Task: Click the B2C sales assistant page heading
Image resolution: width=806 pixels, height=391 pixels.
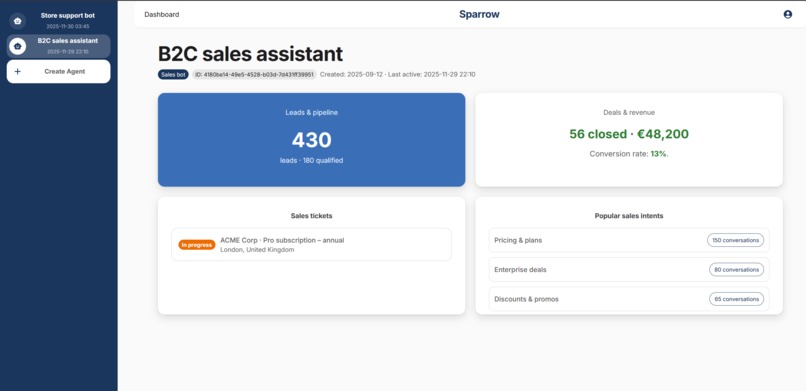Action: pos(250,54)
